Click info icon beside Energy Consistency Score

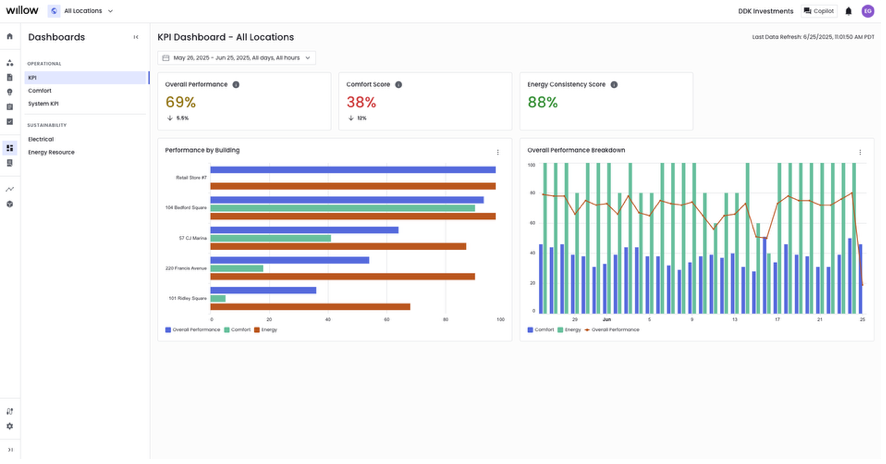tap(614, 85)
